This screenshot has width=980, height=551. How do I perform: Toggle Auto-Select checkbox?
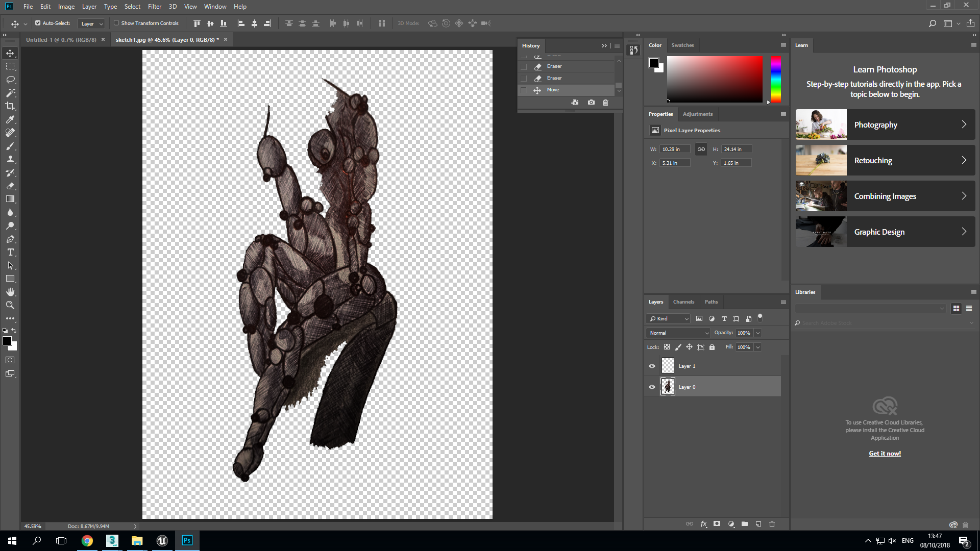pos(38,23)
